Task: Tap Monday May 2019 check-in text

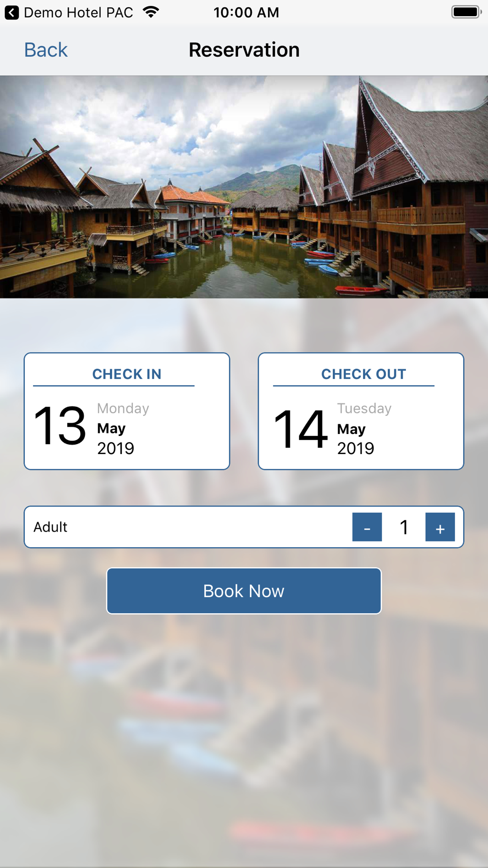Action: tap(123, 428)
